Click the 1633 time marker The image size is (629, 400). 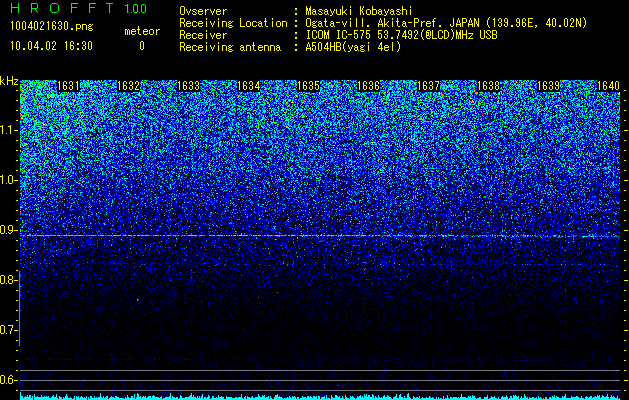(189, 86)
